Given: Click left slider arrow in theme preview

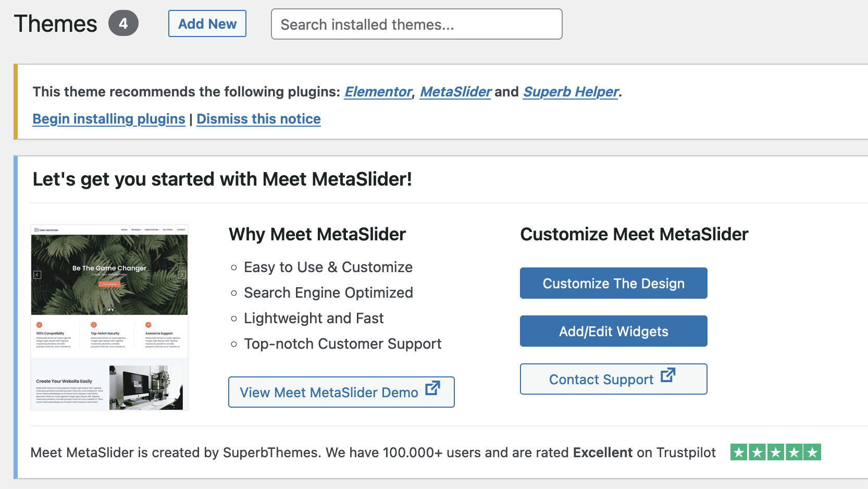Looking at the screenshot, I should (38, 275).
